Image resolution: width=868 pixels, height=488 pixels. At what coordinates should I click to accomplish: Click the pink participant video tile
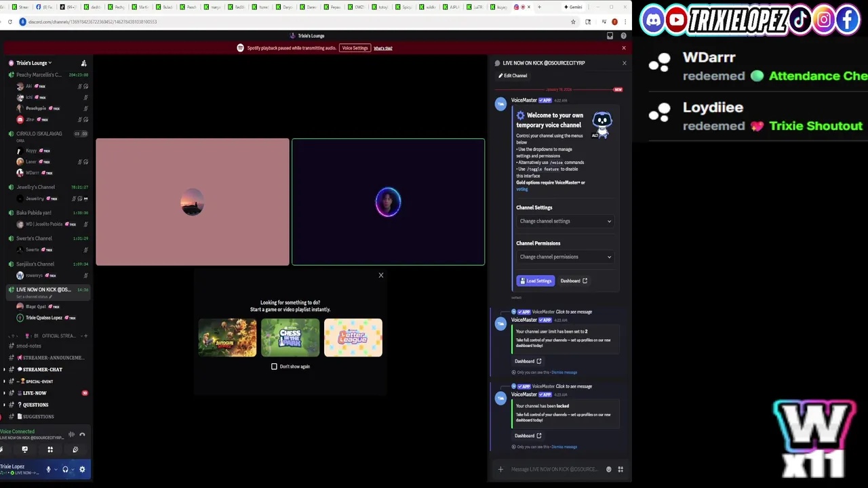pyautogui.click(x=193, y=202)
